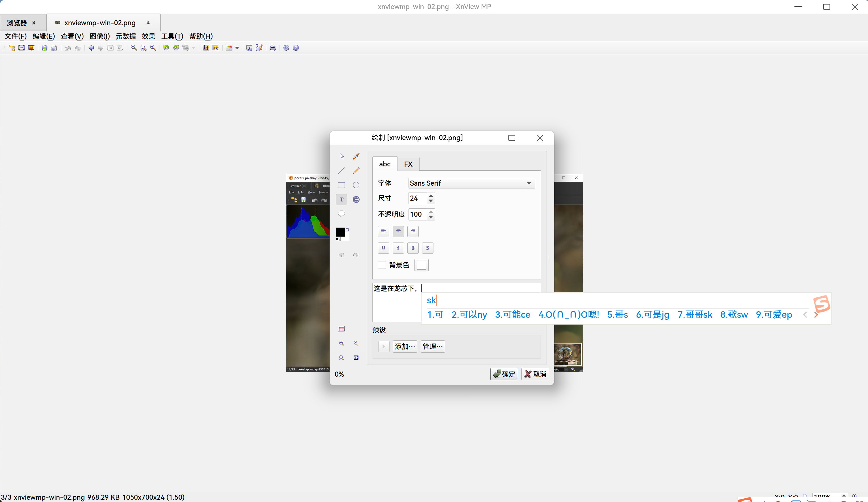Open the screen capture tool on the toolbar
Image resolution: width=868 pixels, height=502 pixels.
(x=249, y=48)
